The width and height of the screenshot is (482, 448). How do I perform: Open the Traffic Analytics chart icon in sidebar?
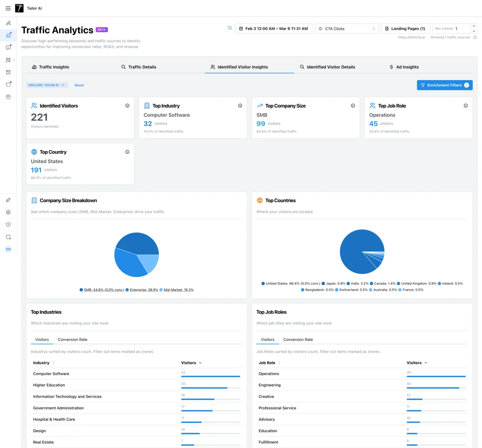coord(8,35)
